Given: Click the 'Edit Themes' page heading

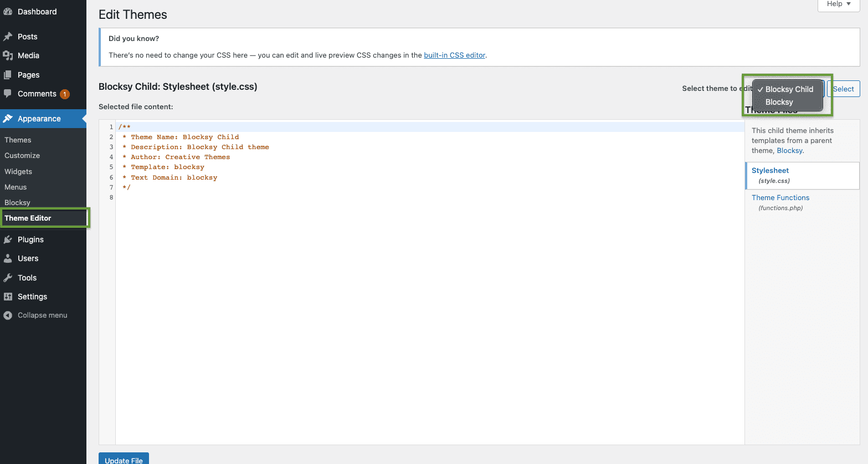Looking at the screenshot, I should coord(133,15).
